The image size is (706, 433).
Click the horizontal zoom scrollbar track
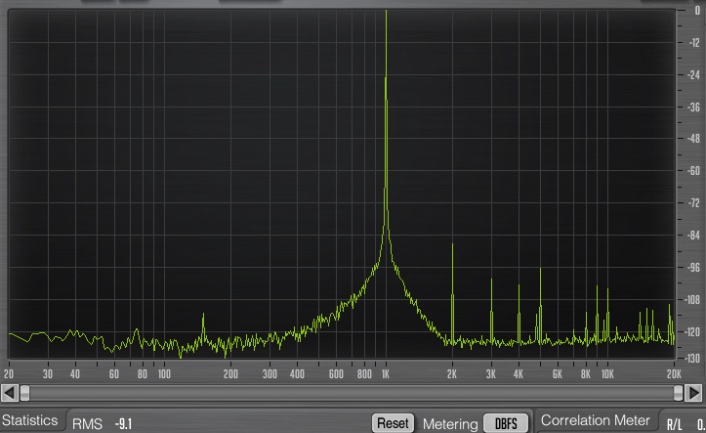(x=351, y=392)
